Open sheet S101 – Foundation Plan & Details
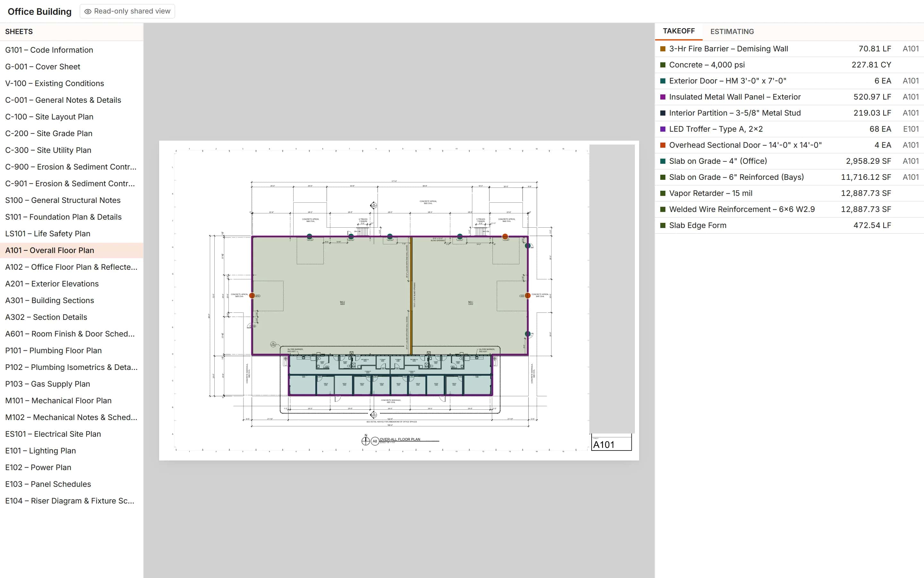This screenshot has height=578, width=924. point(72,217)
